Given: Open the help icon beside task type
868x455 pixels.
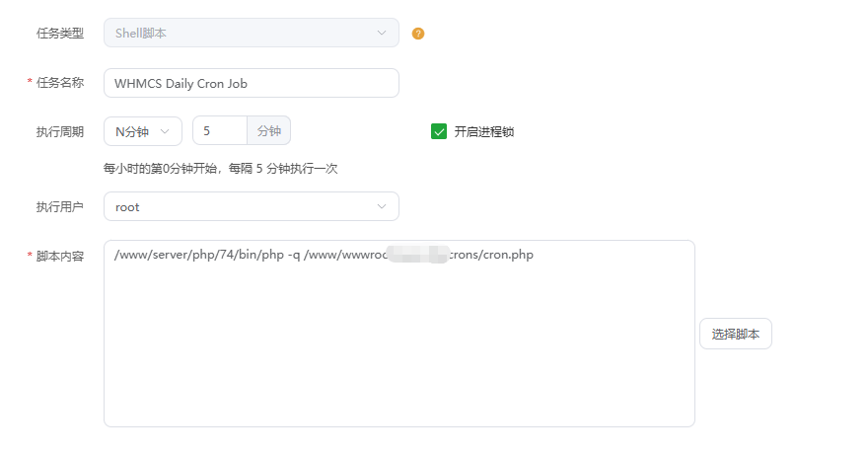Looking at the screenshot, I should pyautogui.click(x=418, y=34).
